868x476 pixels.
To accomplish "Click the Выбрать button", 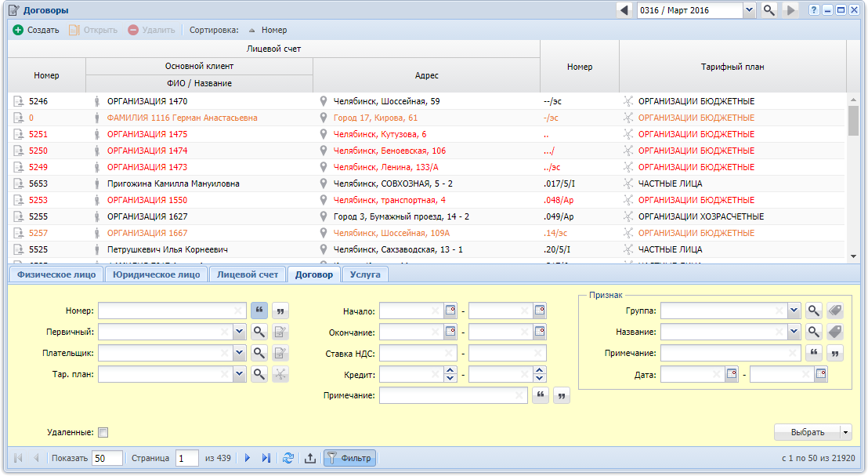I will point(807,432).
